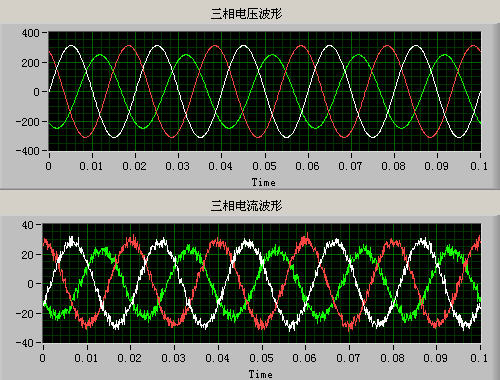Screen dimensions: 500x380
Task: Click 0.05 tick on current time axis
Action: (261, 358)
